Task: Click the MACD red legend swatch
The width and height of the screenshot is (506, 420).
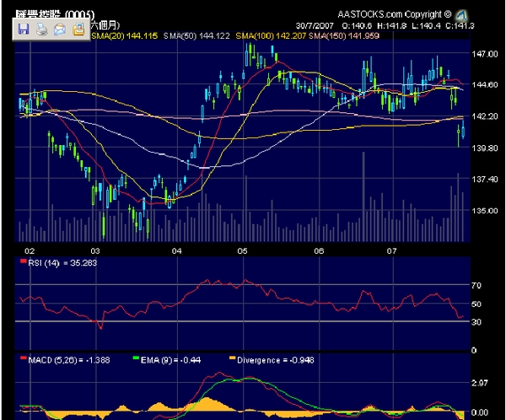Action: 24,358
